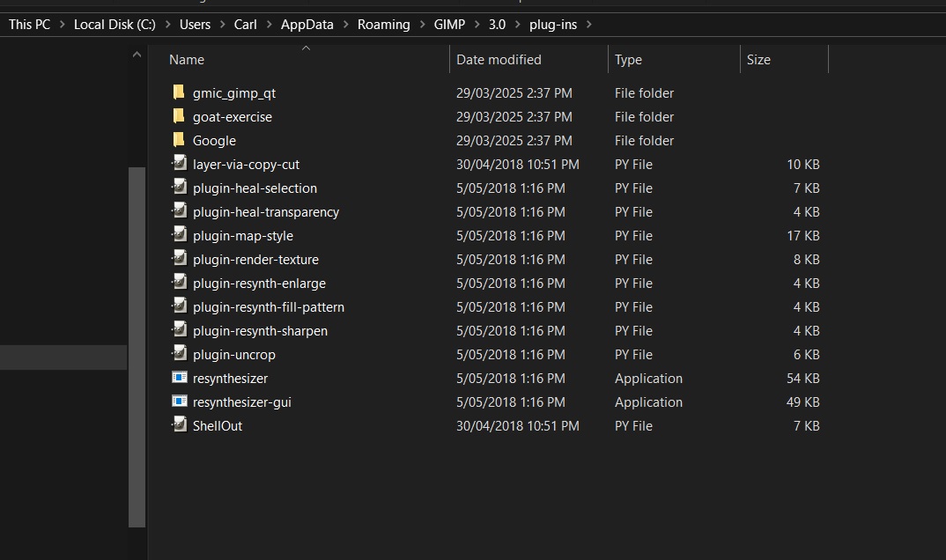Click the goat-exercise folder icon
The width and height of the screenshot is (946, 560).
(x=179, y=116)
